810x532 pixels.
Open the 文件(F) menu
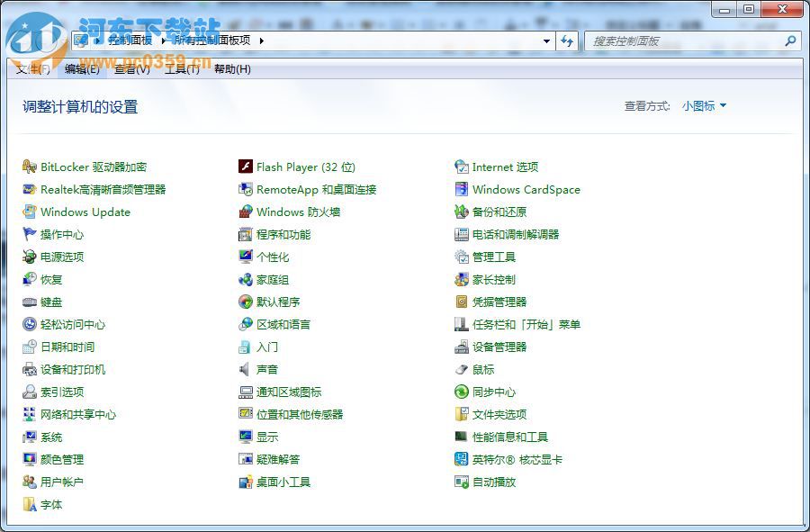[x=33, y=68]
